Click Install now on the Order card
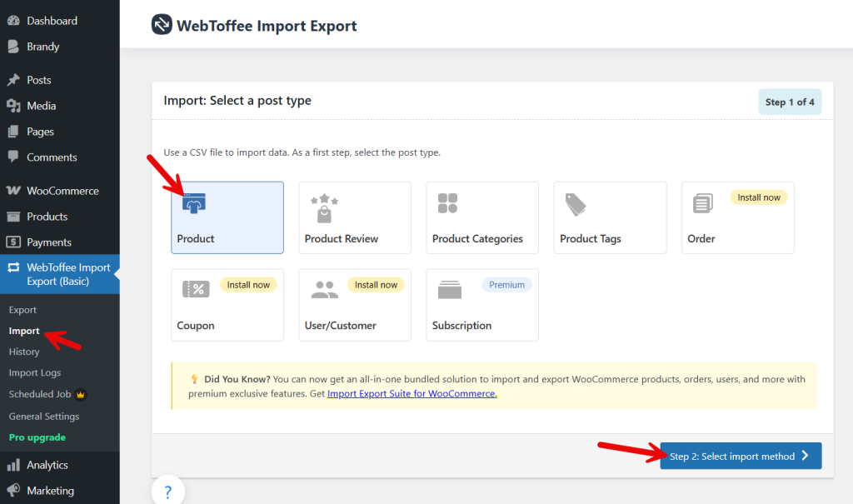 pyautogui.click(x=759, y=197)
